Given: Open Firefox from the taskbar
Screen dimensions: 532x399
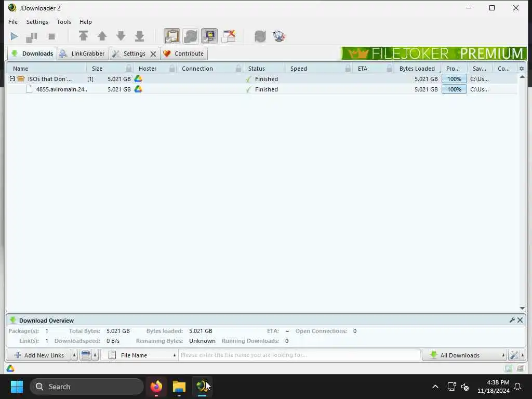Looking at the screenshot, I should click(156, 387).
